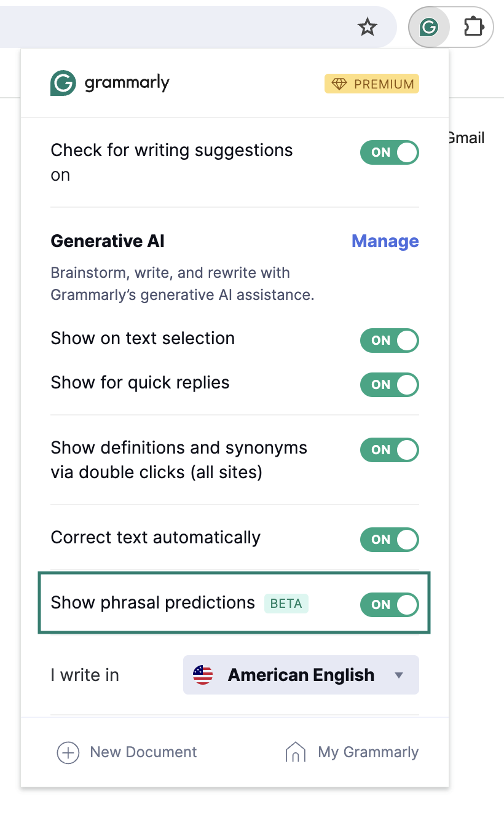Click the BETA badge label
504x815 pixels.
pyautogui.click(x=286, y=604)
